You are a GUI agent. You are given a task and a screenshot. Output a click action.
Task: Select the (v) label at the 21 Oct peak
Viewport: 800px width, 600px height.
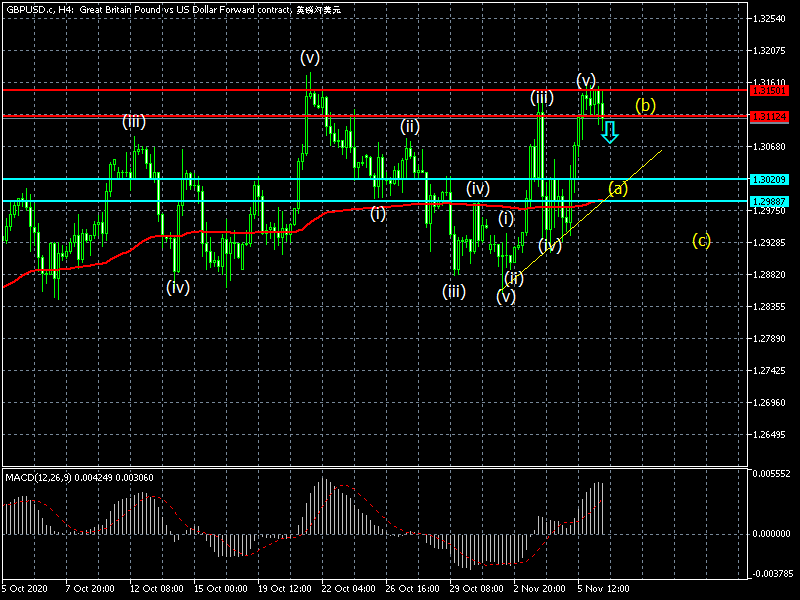[310, 57]
